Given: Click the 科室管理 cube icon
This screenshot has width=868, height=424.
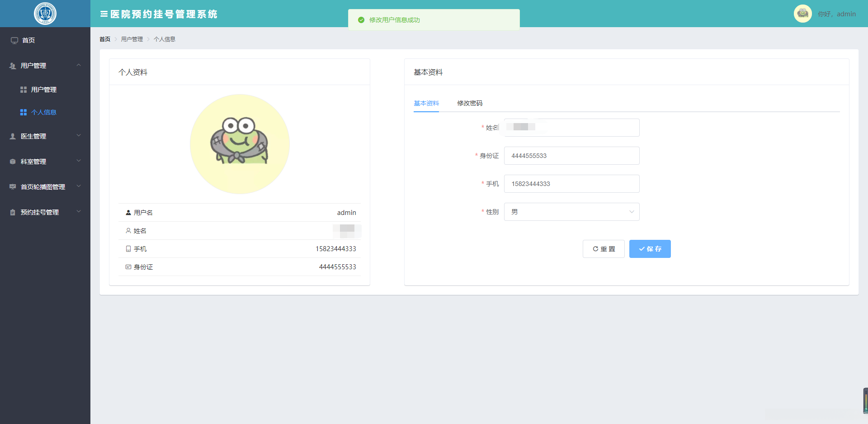Looking at the screenshot, I should (x=13, y=162).
